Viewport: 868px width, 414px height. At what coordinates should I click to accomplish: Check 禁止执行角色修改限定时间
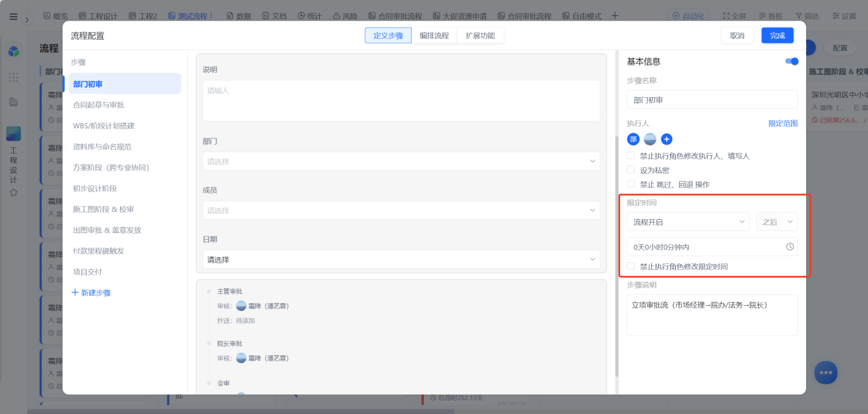pyautogui.click(x=631, y=266)
